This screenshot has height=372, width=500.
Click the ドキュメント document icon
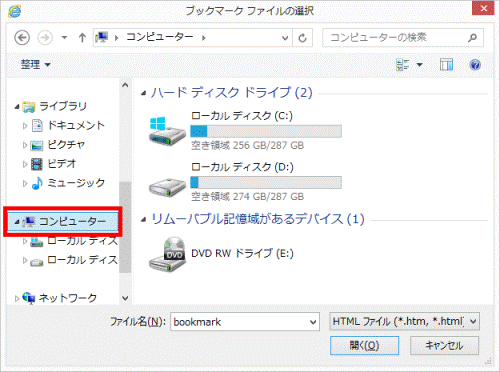click(37, 126)
